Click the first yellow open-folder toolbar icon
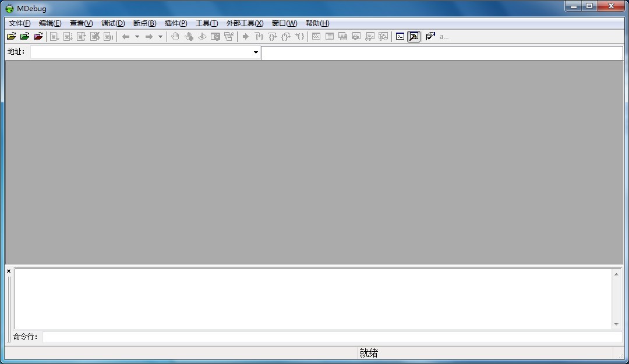This screenshot has width=629, height=364. pos(11,37)
